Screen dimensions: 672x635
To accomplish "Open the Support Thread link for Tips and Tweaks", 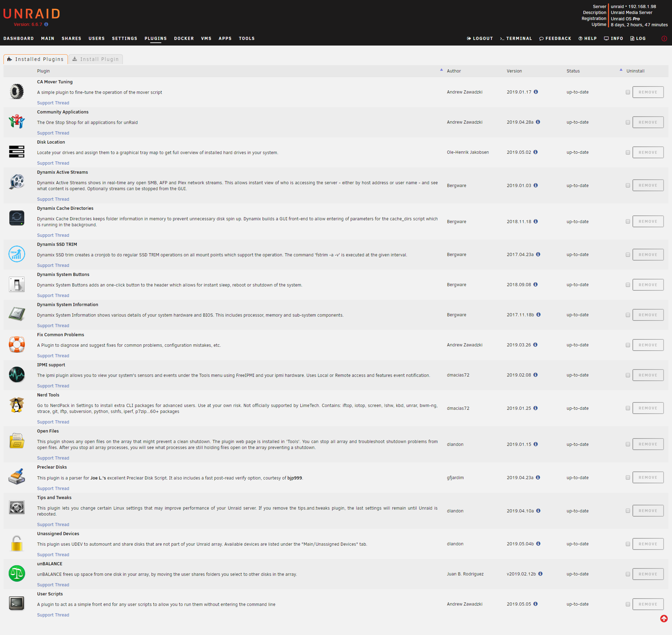I will click(53, 525).
